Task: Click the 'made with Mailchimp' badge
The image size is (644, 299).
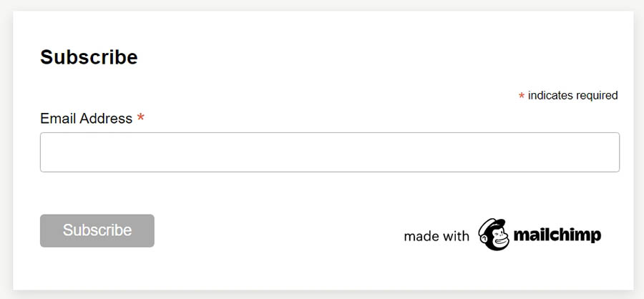Action: point(502,235)
